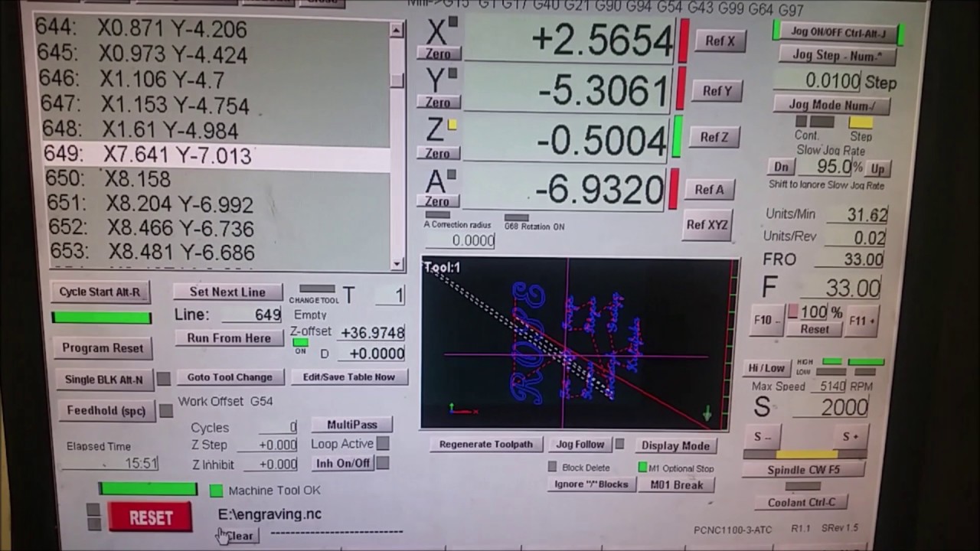Click the Cycle Start Alt-R button
Viewport: 980px width, 551px height.
[x=100, y=292]
